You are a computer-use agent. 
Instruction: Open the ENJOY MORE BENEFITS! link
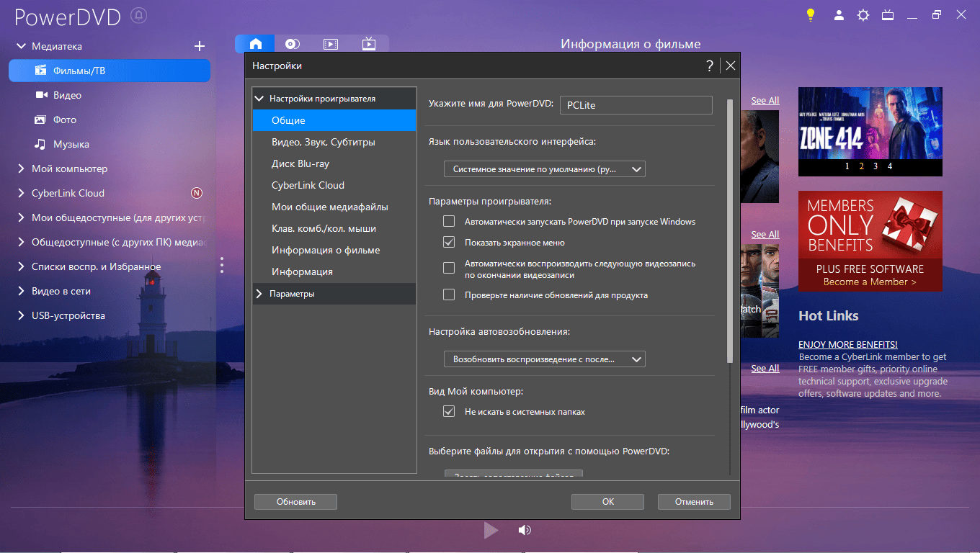pyautogui.click(x=848, y=345)
